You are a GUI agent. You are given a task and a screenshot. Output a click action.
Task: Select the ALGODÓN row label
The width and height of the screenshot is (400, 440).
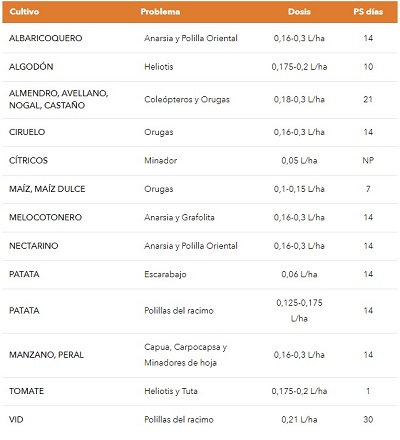click(x=31, y=66)
